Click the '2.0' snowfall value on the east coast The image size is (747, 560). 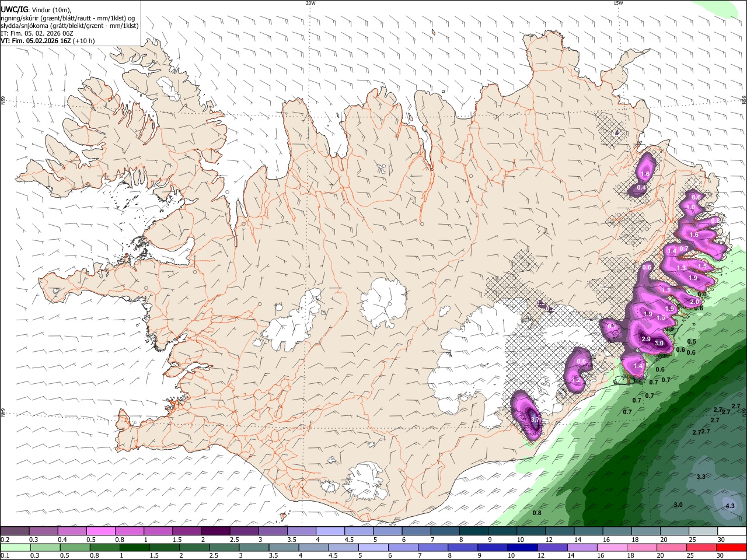(x=694, y=301)
